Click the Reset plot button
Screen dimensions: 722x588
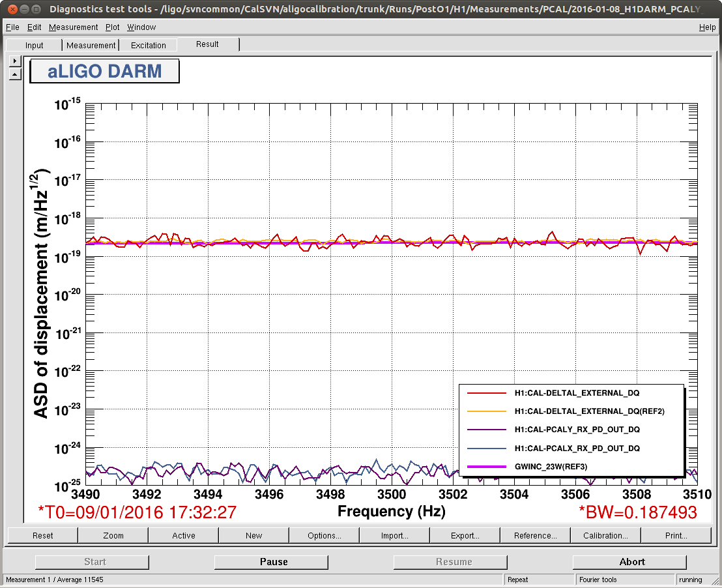(x=43, y=535)
